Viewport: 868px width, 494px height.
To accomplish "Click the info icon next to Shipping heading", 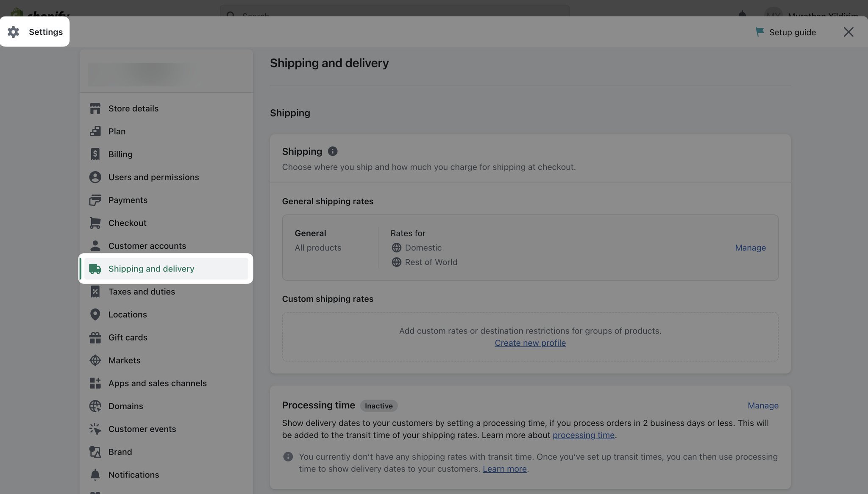I will tap(333, 151).
